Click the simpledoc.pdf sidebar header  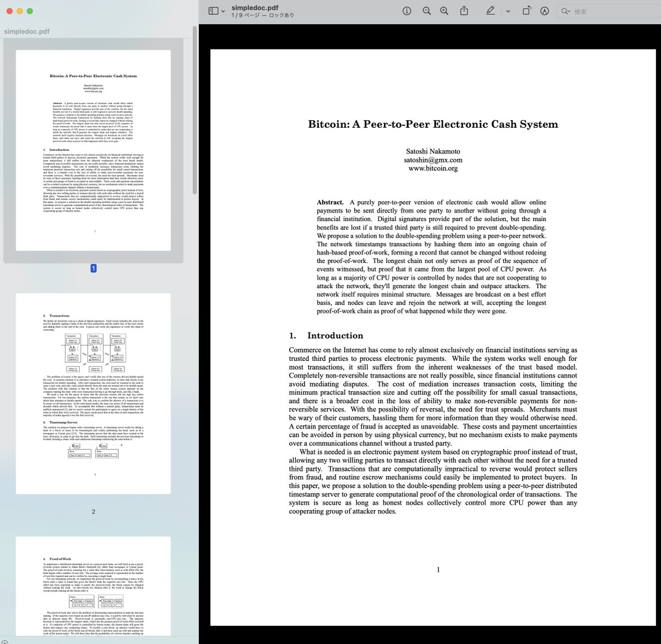(x=26, y=31)
